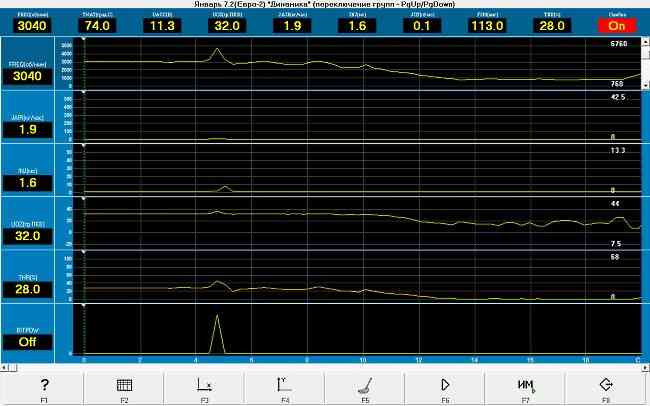Toggle the red On indicator
Image resolution: width=650 pixels, height=406 pixels.
tap(616, 26)
